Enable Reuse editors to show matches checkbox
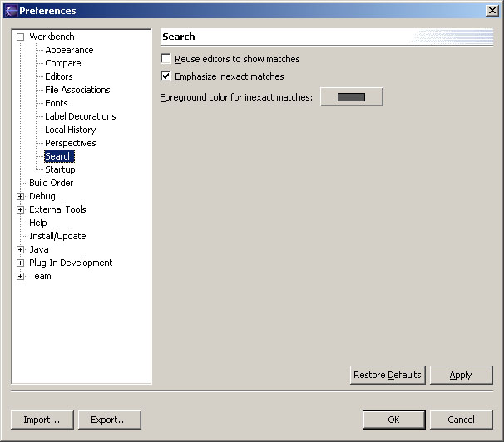Viewport: 504px width, 442px height. click(166, 59)
